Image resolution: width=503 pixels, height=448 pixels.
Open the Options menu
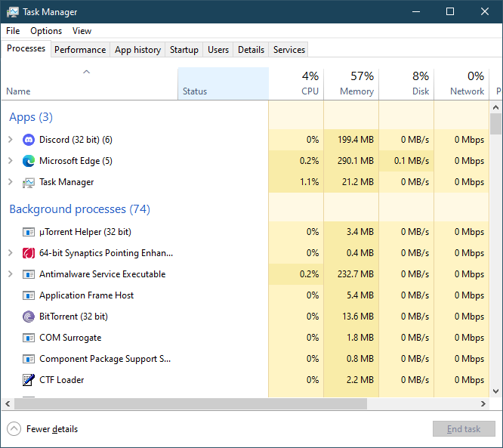pos(46,31)
